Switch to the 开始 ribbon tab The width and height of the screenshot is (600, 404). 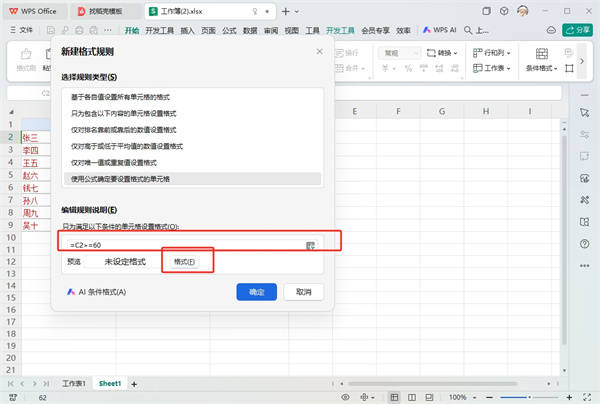(x=132, y=30)
